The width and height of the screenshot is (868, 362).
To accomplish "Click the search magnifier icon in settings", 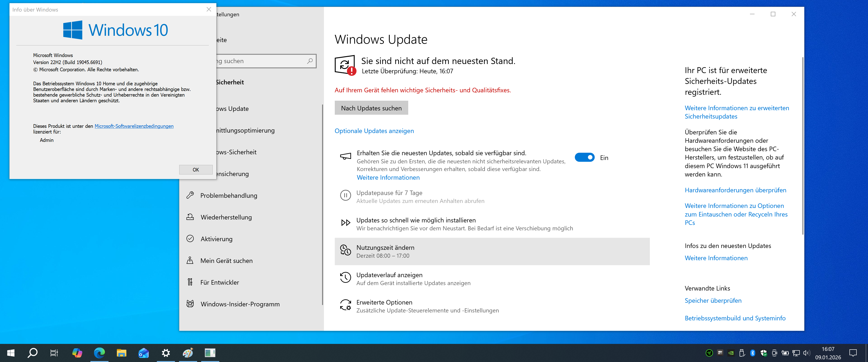I will [x=310, y=61].
